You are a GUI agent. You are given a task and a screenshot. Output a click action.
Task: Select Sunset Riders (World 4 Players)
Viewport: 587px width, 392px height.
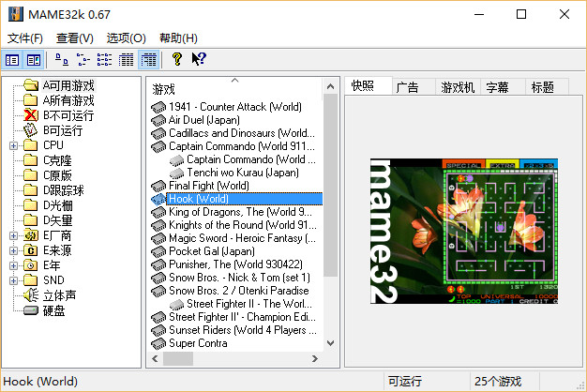click(243, 330)
